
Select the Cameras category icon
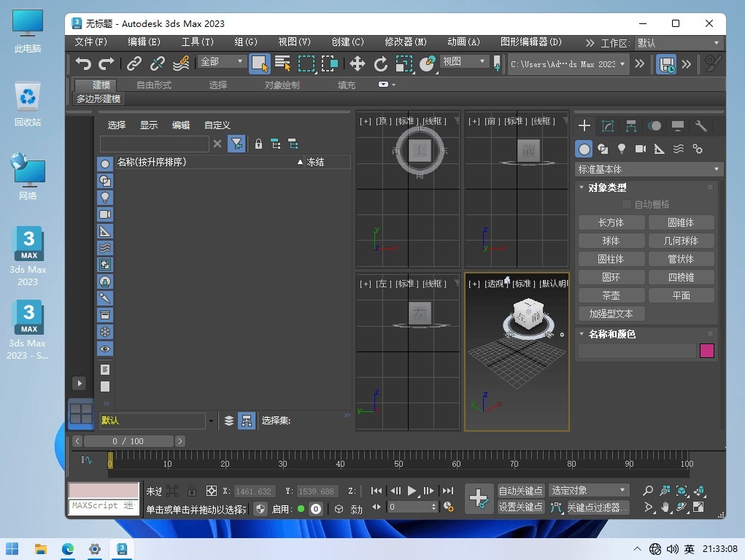tap(642, 148)
